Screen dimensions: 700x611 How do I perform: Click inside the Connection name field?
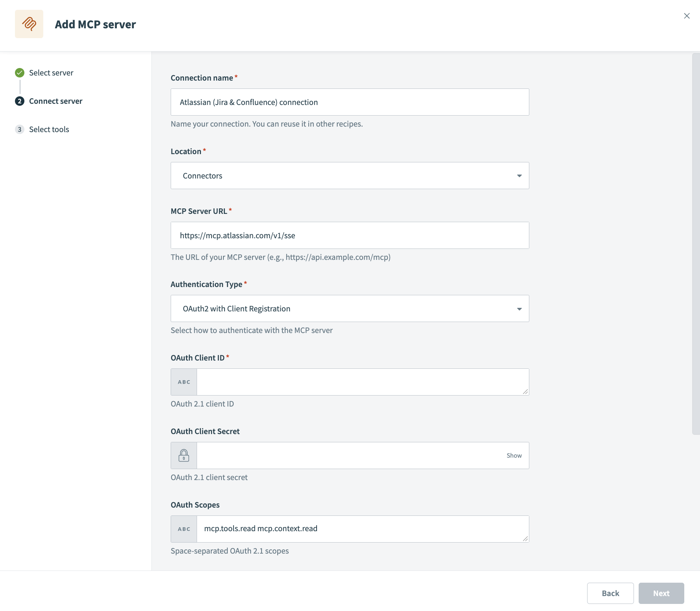click(x=350, y=102)
